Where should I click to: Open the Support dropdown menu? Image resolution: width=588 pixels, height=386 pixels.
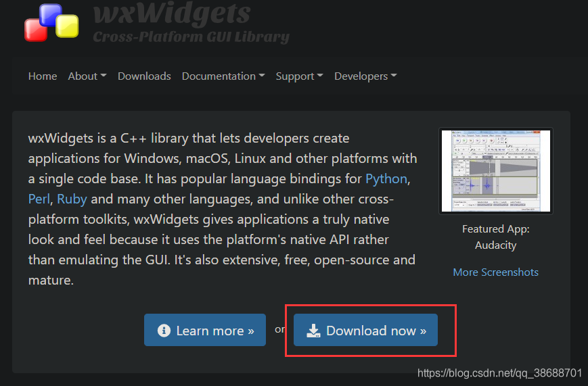(299, 76)
